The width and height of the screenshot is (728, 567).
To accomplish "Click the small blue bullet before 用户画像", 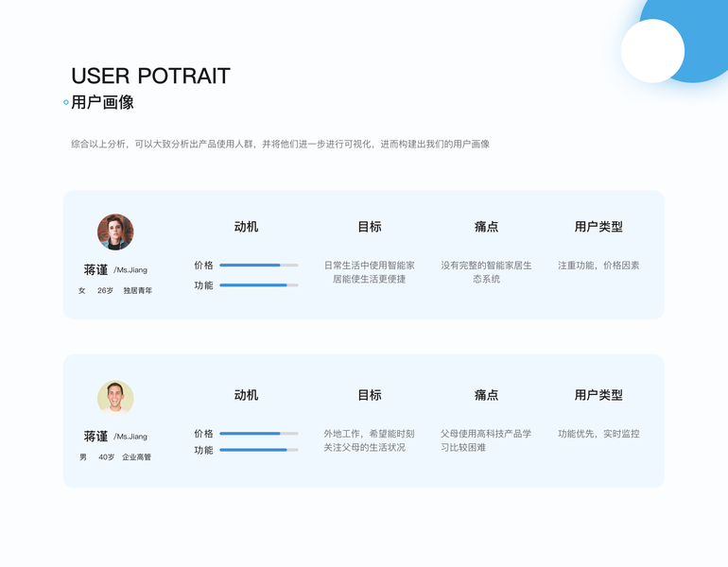I will click(66, 102).
